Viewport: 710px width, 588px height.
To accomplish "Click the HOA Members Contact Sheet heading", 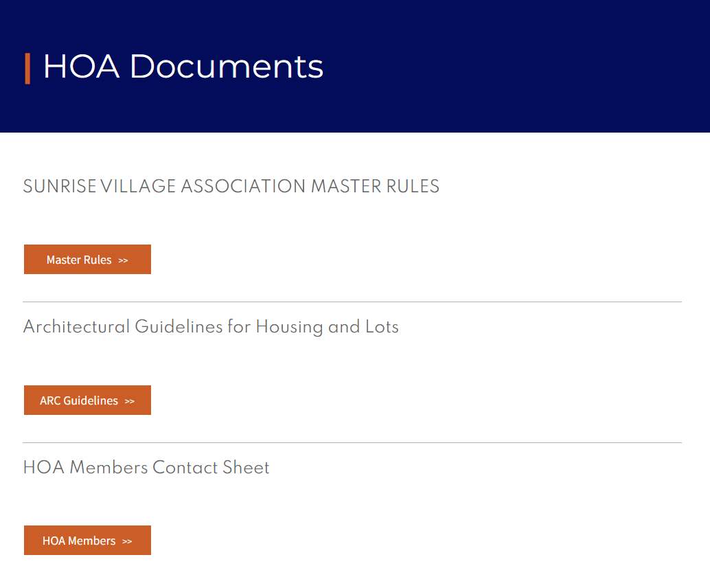I will pos(146,467).
